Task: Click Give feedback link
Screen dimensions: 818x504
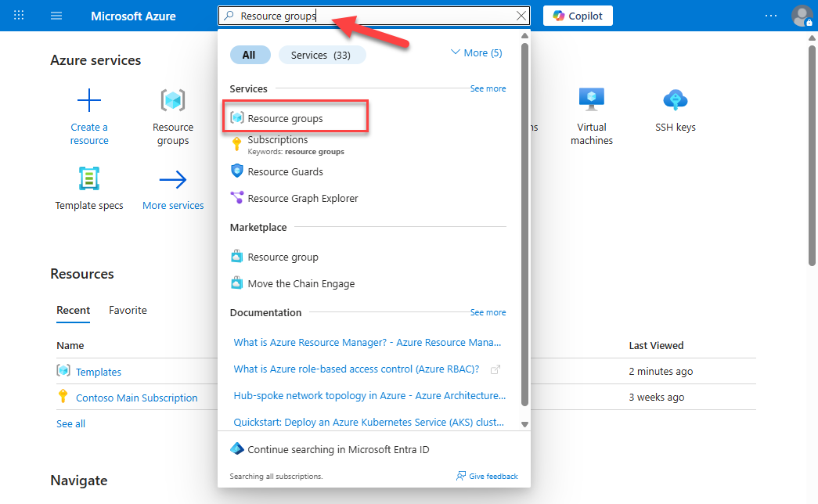Action: [x=493, y=477]
